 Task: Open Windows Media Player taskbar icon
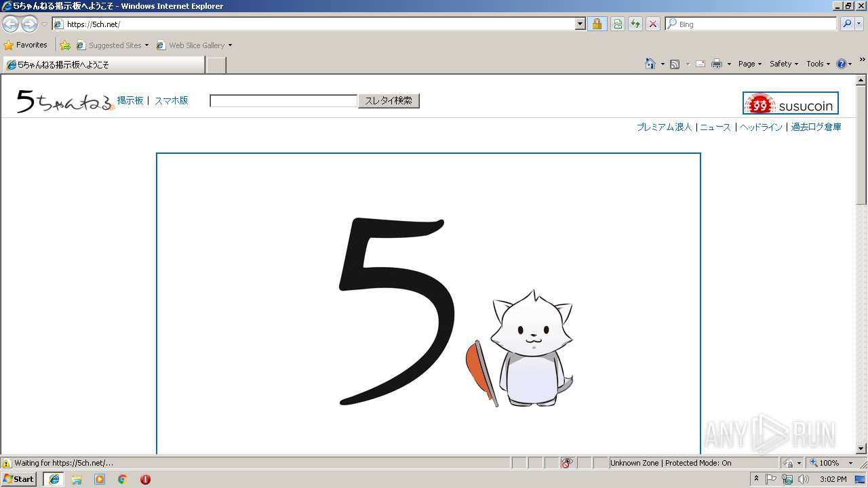tap(100, 479)
